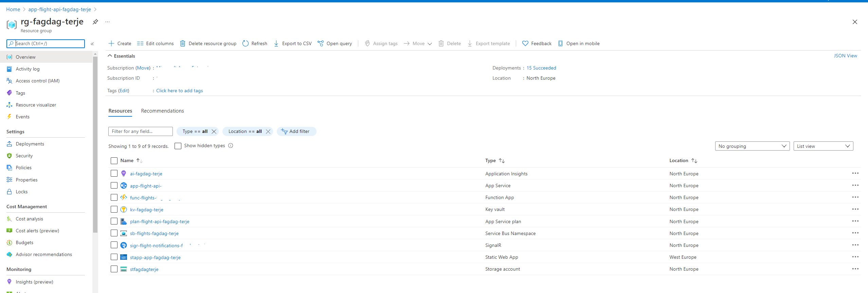Switch to the Recommendations tab
868x293 pixels.
click(x=162, y=111)
